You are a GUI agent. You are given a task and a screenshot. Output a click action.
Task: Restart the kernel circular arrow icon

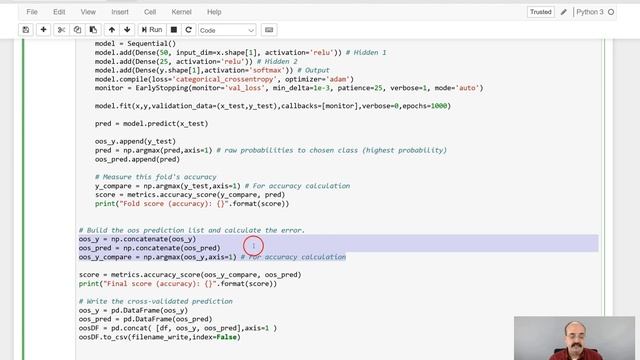[188, 30]
